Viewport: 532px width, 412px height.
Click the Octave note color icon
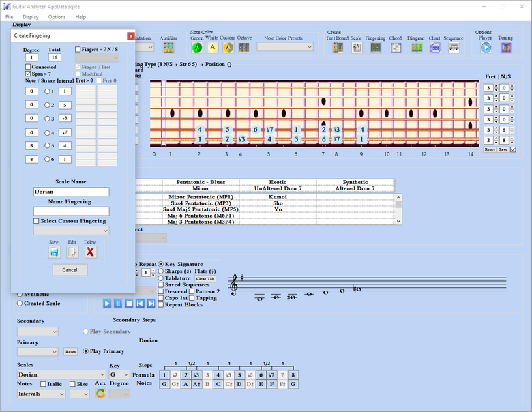click(x=244, y=48)
